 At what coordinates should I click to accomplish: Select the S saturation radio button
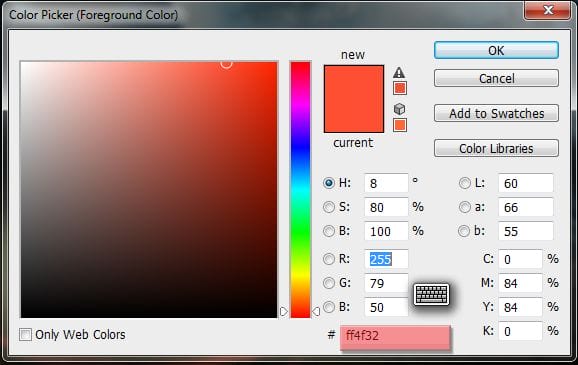(329, 207)
